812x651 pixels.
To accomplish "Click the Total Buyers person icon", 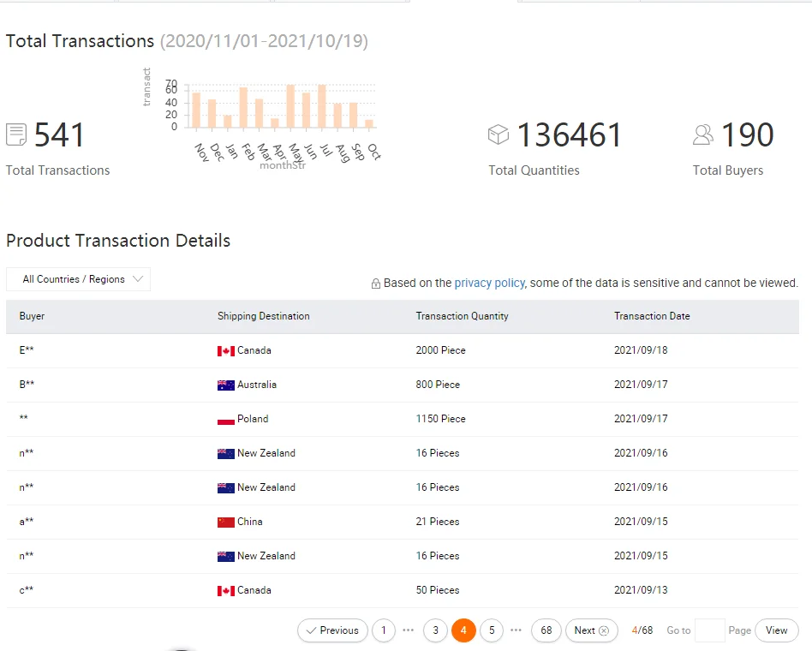I will (x=703, y=134).
